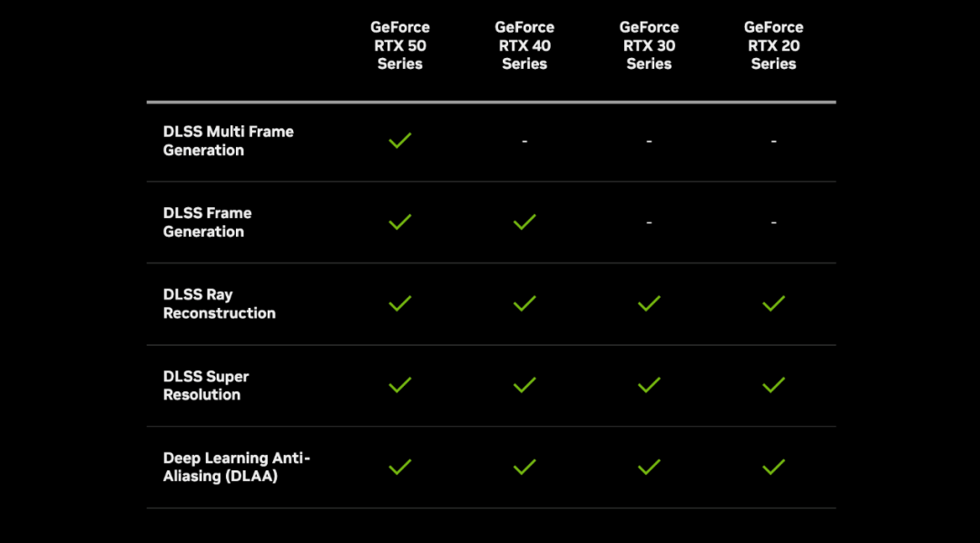The height and width of the screenshot is (543, 980).
Task: Select the GeForce RTX 50 Series header
Action: click(x=400, y=45)
